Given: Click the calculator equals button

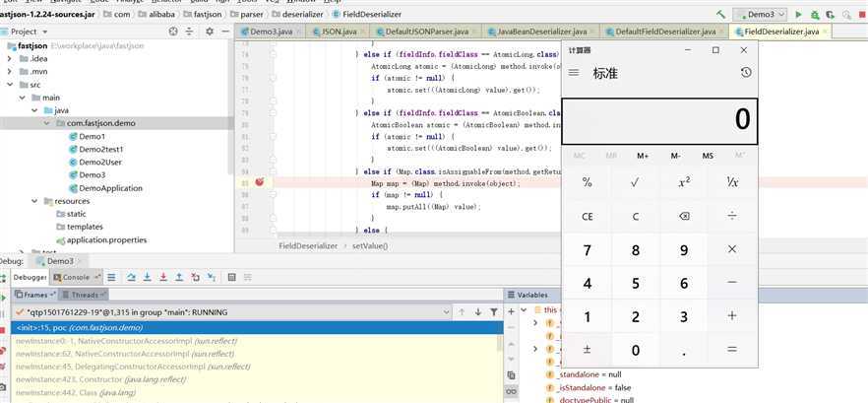Looking at the screenshot, I should click(x=732, y=350).
